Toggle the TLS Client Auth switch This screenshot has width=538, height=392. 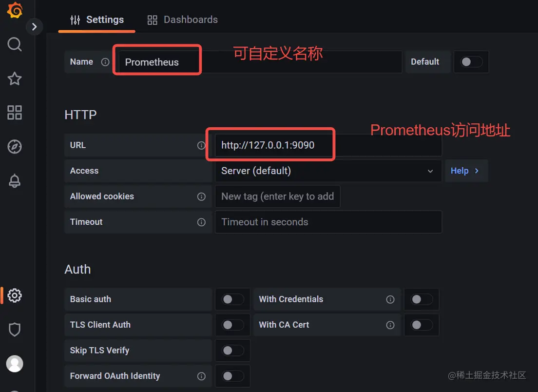click(x=232, y=325)
